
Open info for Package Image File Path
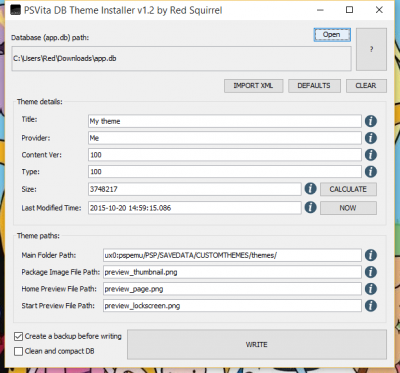pyautogui.click(x=371, y=272)
